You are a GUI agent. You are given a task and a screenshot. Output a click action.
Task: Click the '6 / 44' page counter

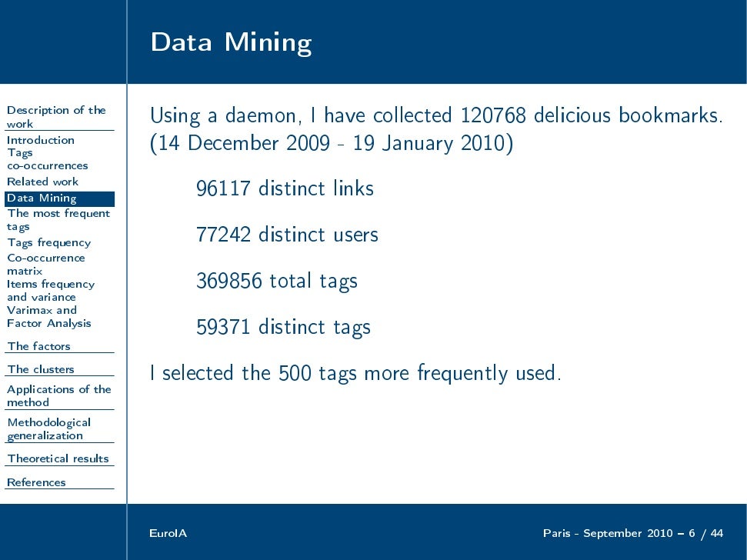coord(705,533)
